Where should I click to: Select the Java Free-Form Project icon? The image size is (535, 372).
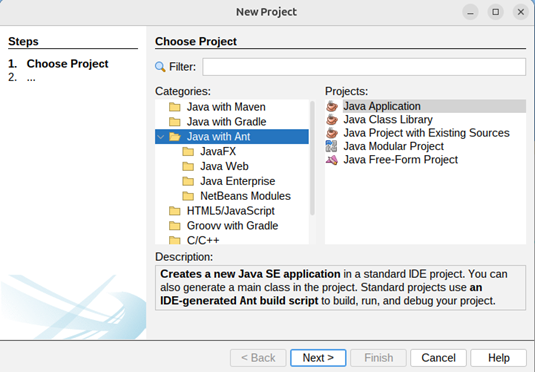pos(332,160)
